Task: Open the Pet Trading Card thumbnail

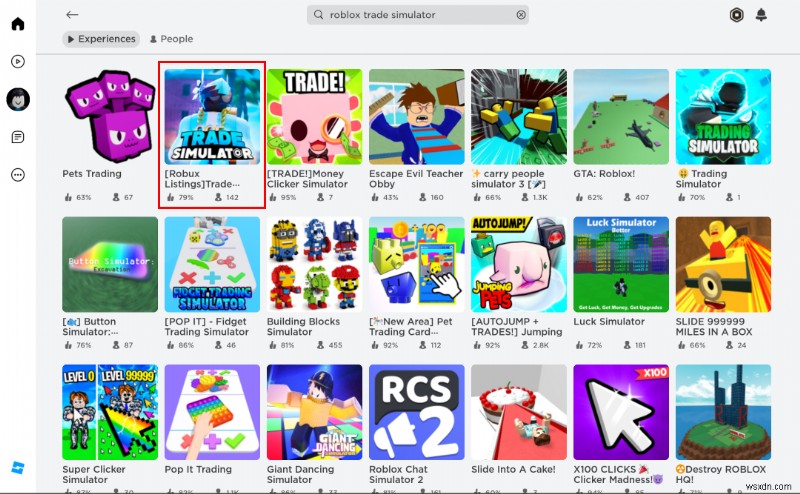Action: pos(417,264)
